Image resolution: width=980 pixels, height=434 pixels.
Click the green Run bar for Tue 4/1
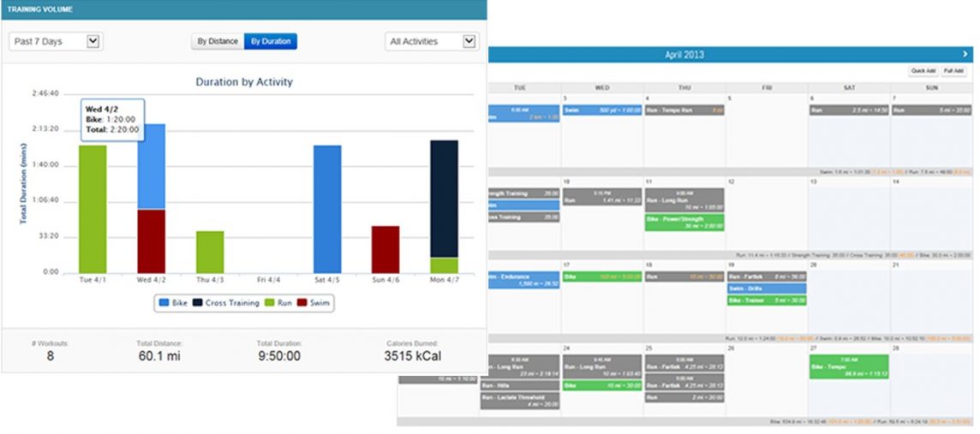93,209
